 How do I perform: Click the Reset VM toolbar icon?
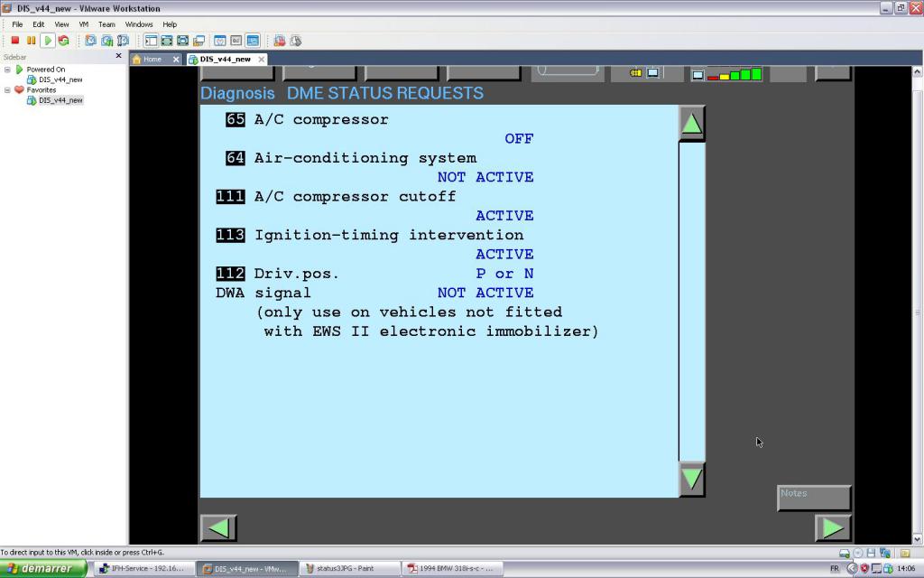tap(63, 41)
